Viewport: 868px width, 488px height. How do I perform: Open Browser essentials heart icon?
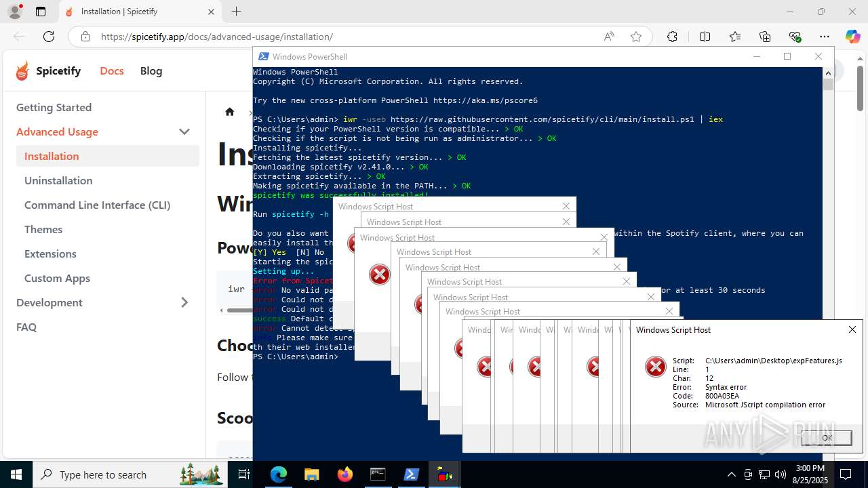pos(795,37)
